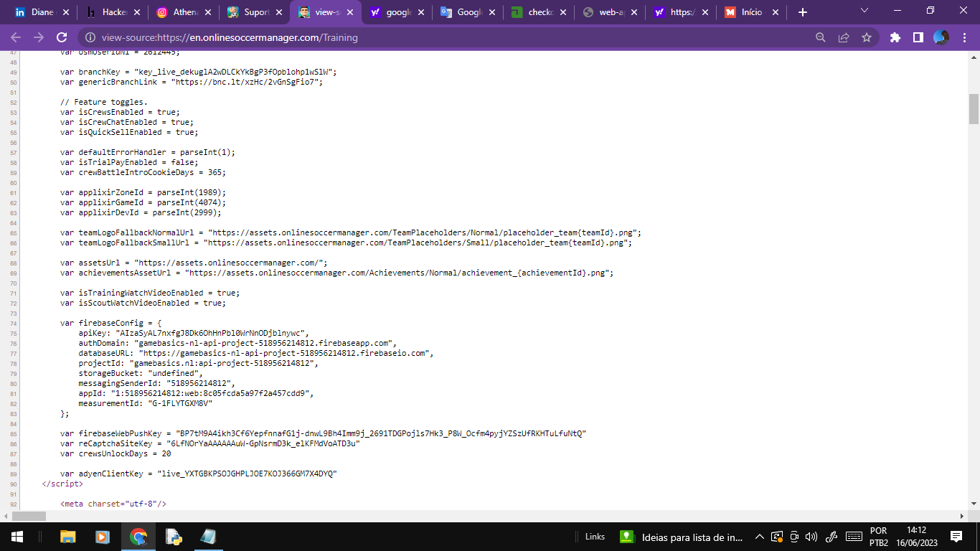
Task: Click the vertical scrollbar thumb
Action: [x=974, y=109]
